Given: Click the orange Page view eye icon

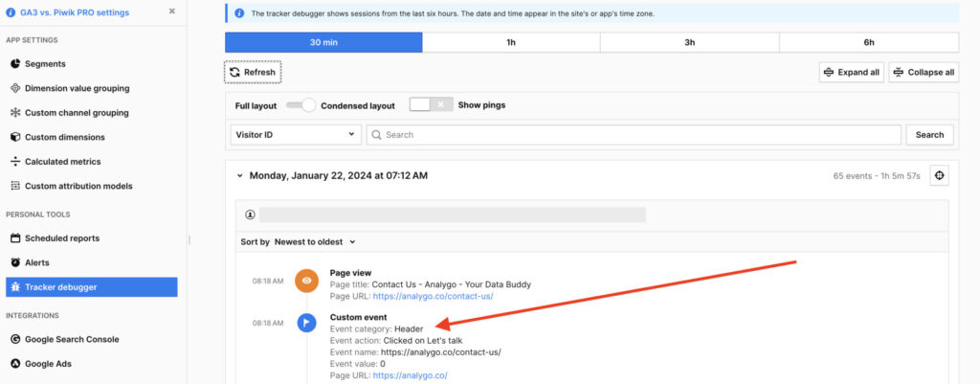Looking at the screenshot, I should point(307,281).
